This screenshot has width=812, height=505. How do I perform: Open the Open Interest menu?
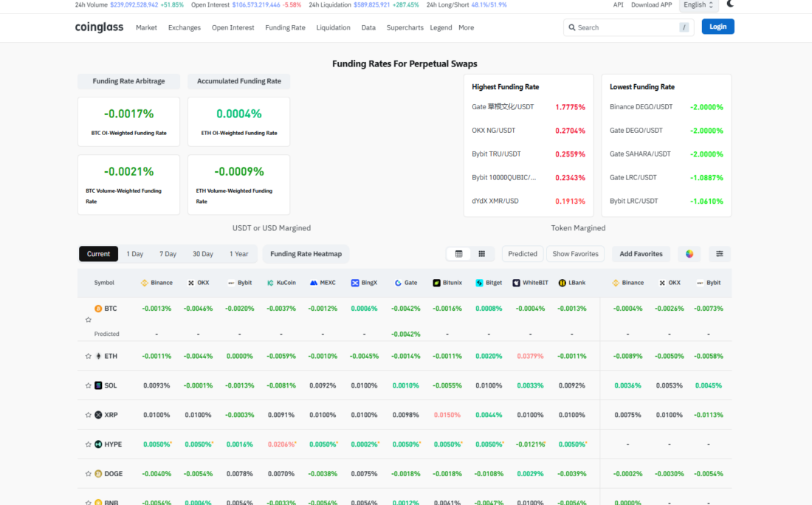pyautogui.click(x=233, y=27)
